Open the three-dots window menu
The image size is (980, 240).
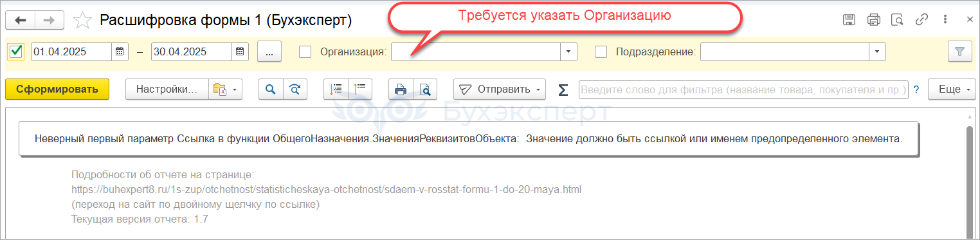[946, 20]
